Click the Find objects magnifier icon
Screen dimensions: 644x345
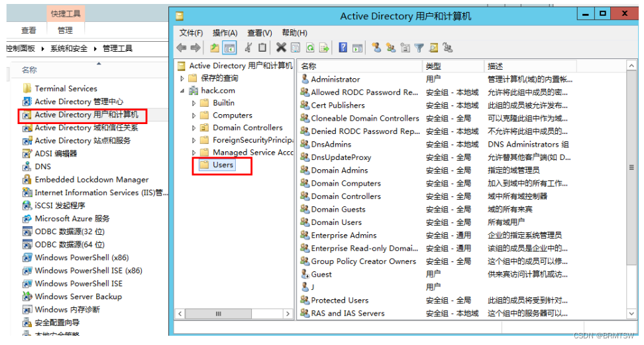click(433, 48)
